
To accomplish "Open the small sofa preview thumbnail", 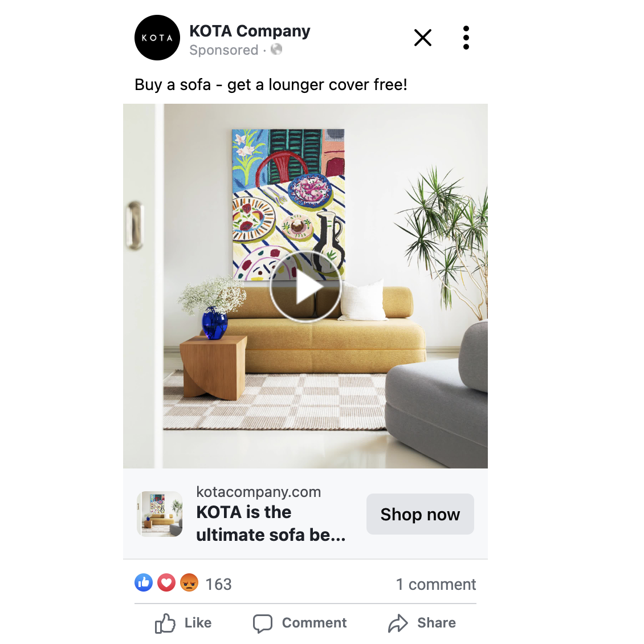I will 160,514.
